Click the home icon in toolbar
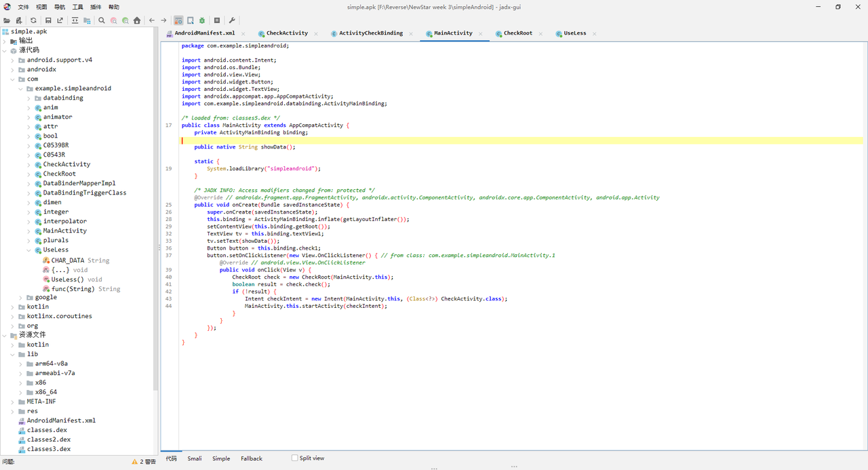The width and height of the screenshot is (868, 470). tap(137, 20)
